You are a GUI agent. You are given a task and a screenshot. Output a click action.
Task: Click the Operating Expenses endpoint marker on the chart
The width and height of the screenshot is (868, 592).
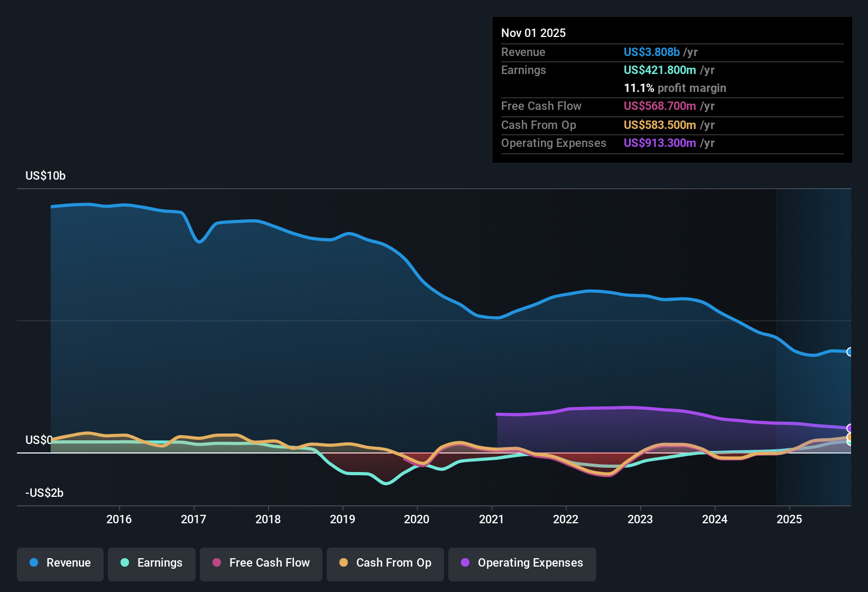pyautogui.click(x=850, y=428)
